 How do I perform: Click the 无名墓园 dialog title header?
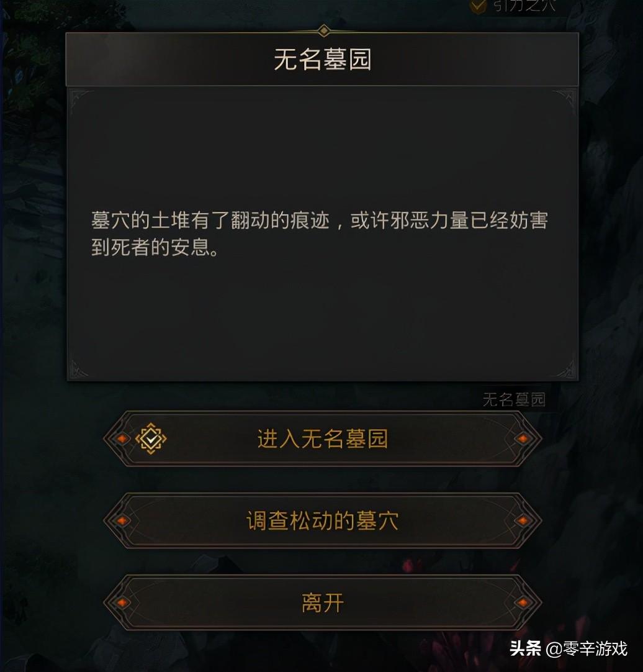pos(322,59)
